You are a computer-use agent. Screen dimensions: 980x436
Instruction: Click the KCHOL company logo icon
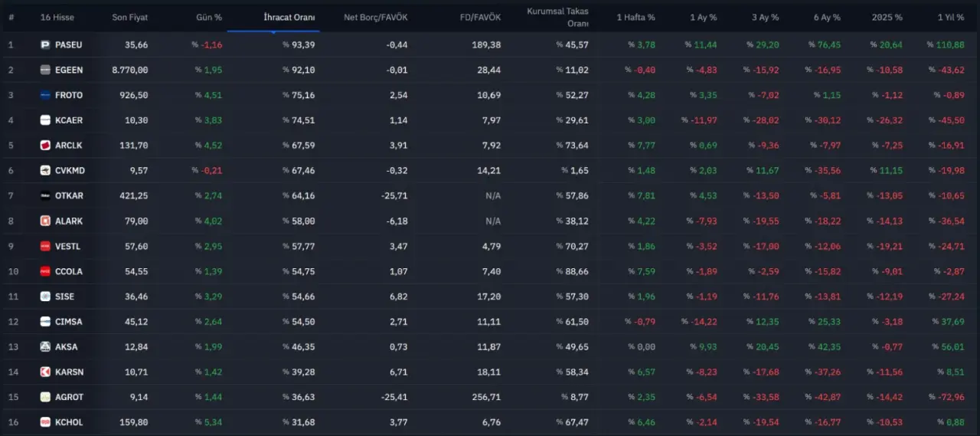[45, 422]
